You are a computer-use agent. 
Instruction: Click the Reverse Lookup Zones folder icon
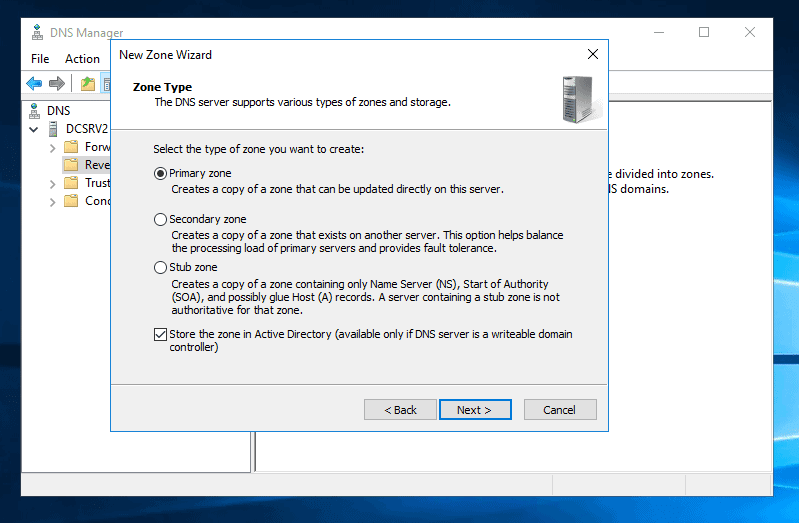coord(71,165)
